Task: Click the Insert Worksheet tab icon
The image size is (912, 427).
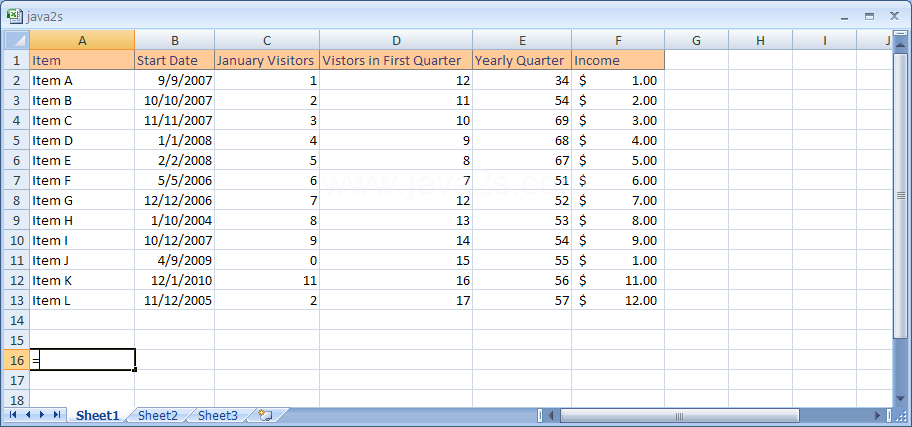Action: [x=266, y=415]
